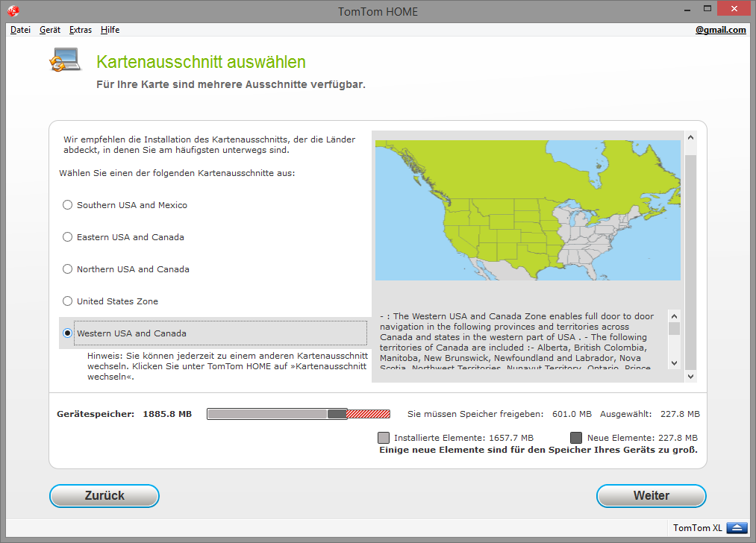Click the TomTom HOME title bar logo
756x543 pixels.
point(13,11)
